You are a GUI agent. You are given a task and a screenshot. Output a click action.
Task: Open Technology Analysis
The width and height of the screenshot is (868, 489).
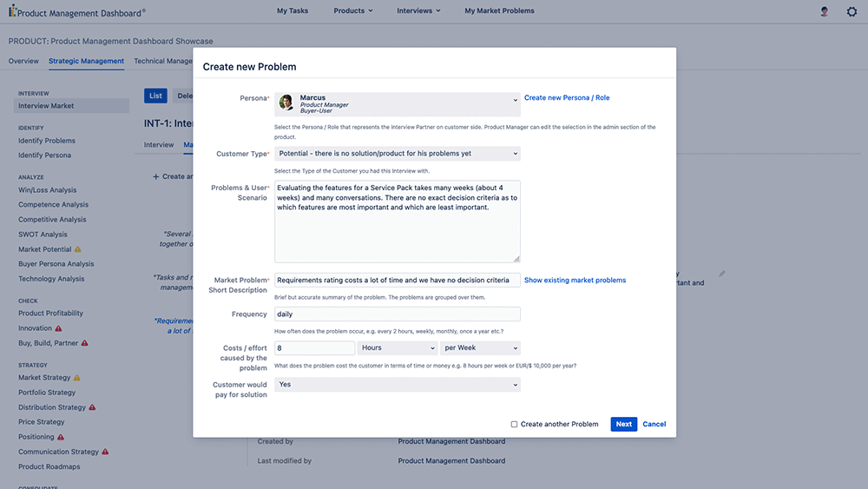pos(51,279)
